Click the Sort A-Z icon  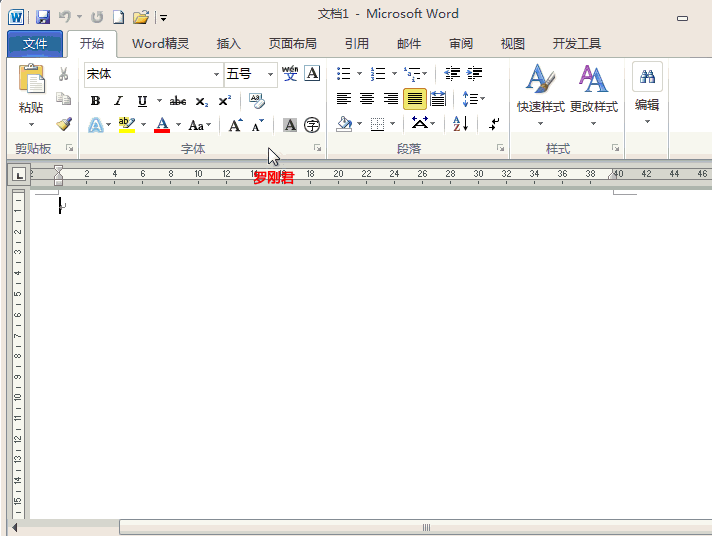point(461,124)
